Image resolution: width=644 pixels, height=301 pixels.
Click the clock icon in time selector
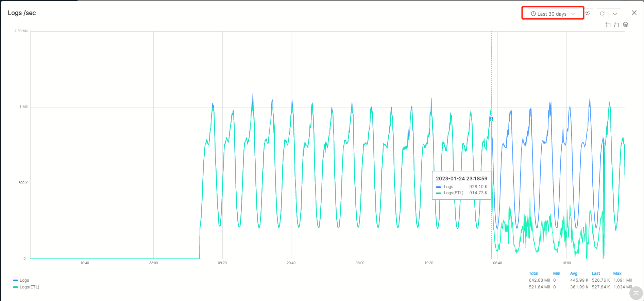533,14
